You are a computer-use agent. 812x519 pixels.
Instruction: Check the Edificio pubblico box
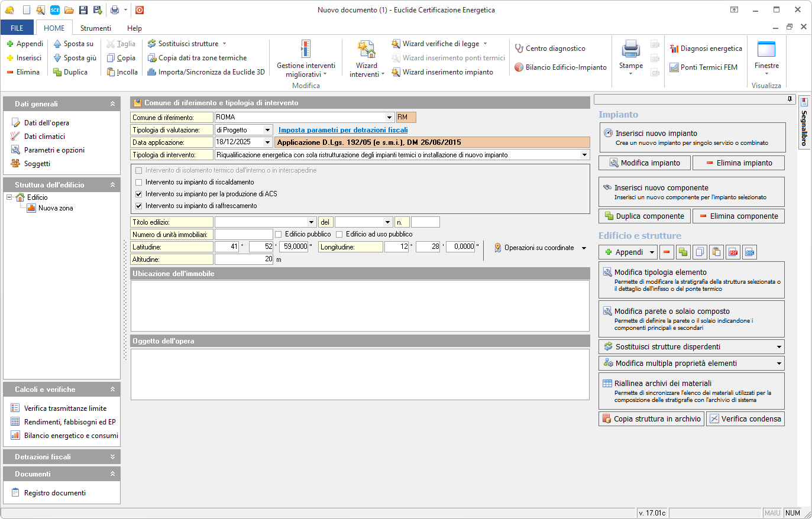(x=279, y=235)
